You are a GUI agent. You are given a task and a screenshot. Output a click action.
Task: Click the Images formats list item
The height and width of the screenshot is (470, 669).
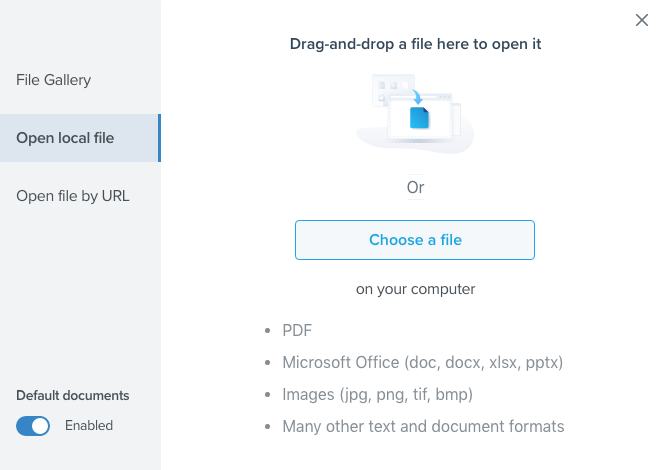tap(377, 394)
